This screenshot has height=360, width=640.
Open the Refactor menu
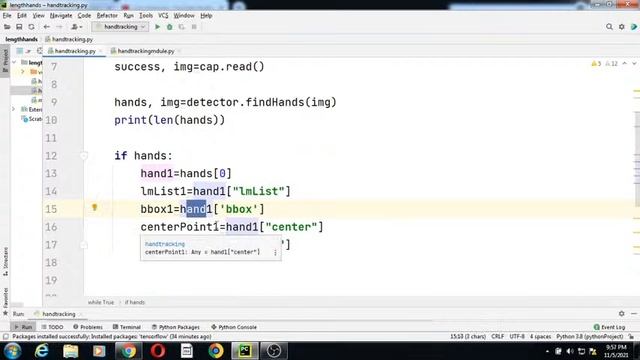(107, 16)
